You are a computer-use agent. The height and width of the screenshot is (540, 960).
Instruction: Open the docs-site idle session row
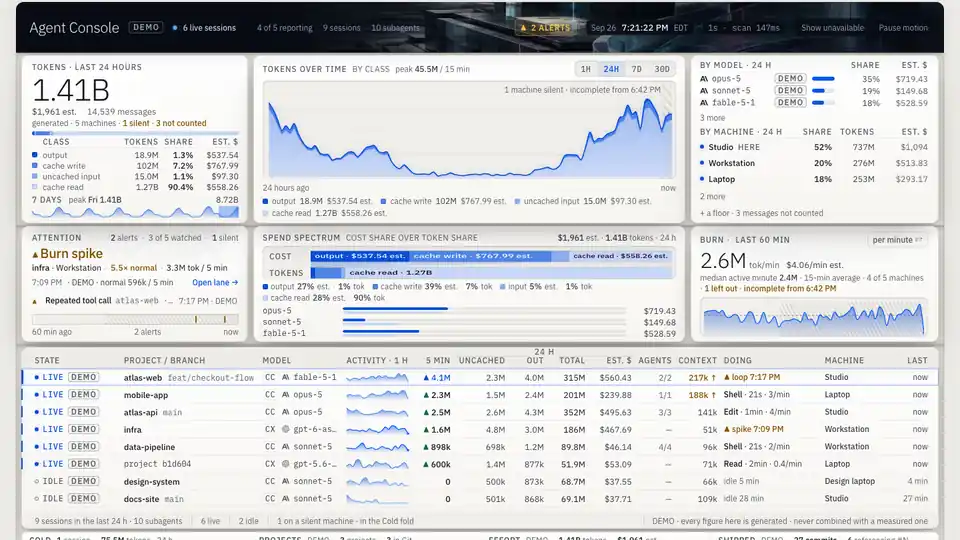[x=479, y=498]
